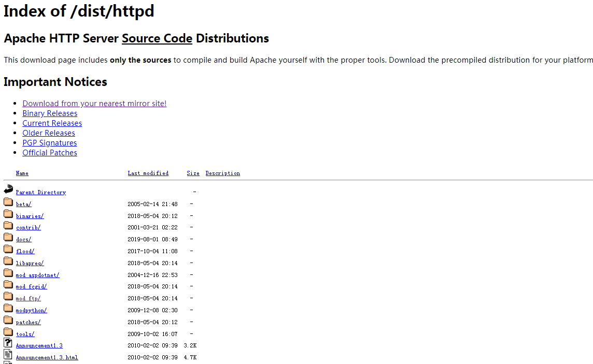This screenshot has height=364, width=593.
Task: Click the folder icon beside mod_aspdotnet/
Action: [x=8, y=273]
